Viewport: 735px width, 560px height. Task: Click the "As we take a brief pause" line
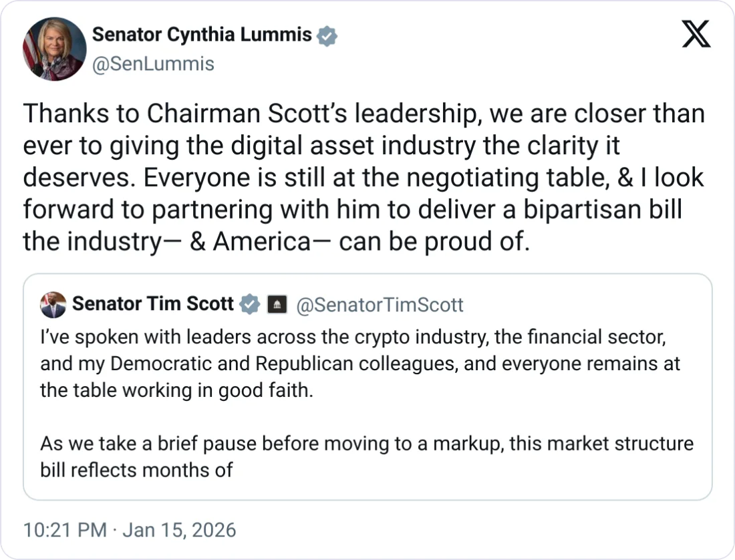(x=366, y=444)
